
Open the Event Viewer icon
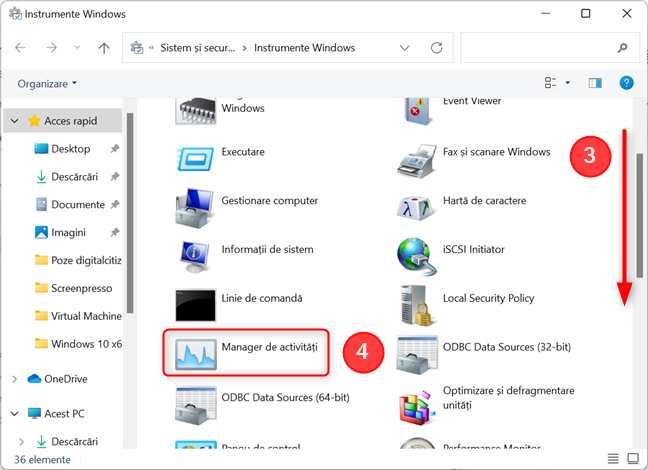pyautogui.click(x=417, y=111)
